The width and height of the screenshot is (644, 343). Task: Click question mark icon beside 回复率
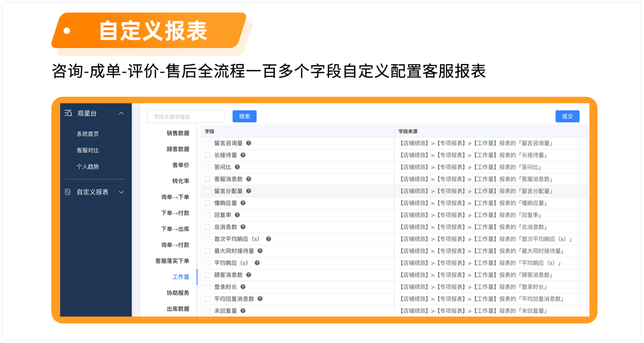[237, 215]
